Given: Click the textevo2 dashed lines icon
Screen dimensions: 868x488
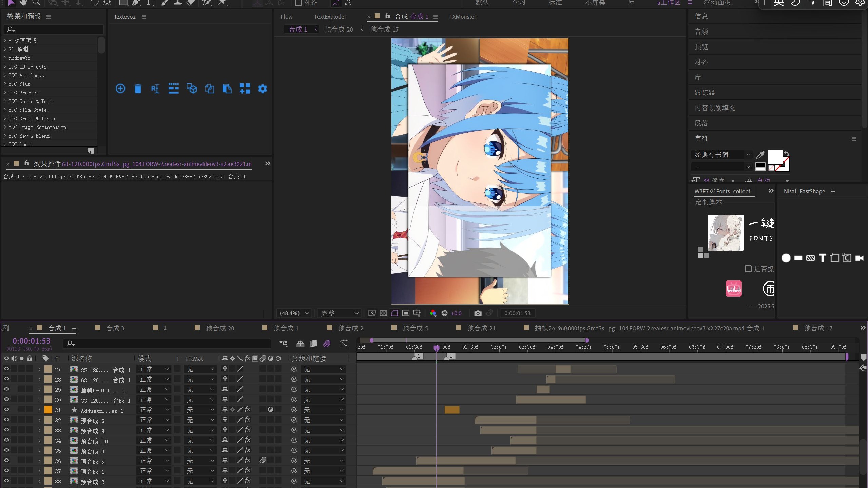Looking at the screenshot, I should (x=173, y=89).
